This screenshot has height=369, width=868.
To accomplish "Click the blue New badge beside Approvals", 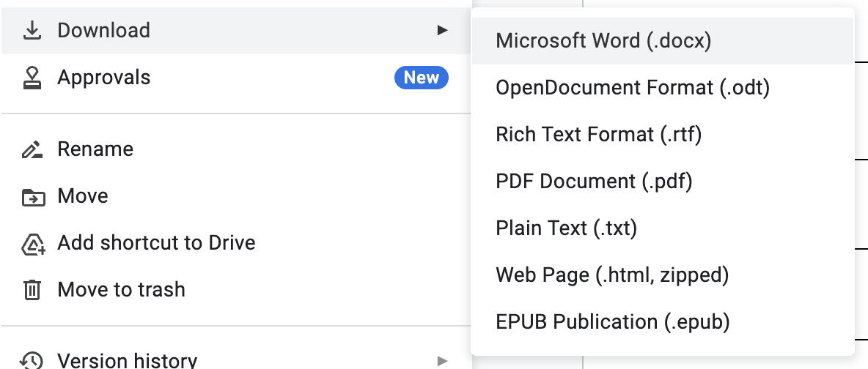I will point(422,78).
